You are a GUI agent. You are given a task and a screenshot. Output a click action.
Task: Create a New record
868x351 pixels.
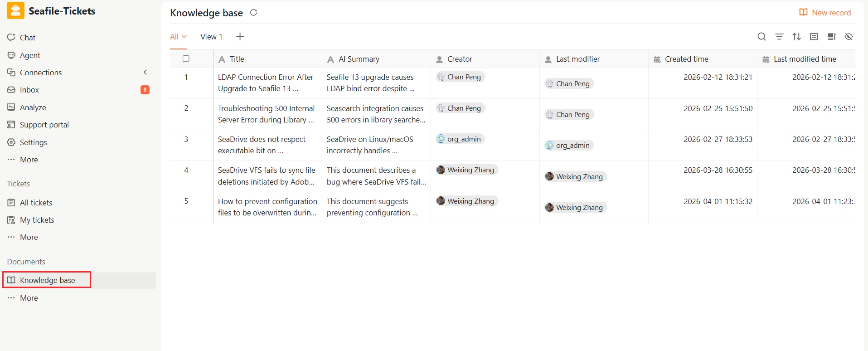(825, 13)
